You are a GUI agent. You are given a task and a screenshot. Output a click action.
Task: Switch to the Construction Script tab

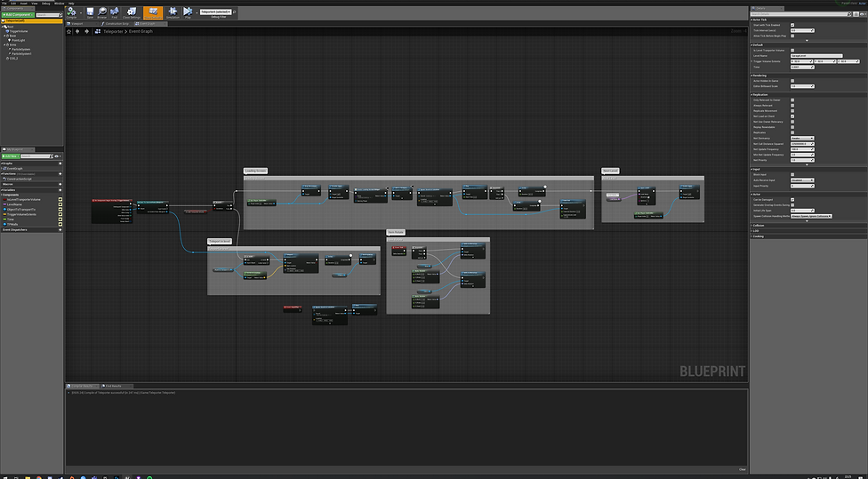pos(117,24)
